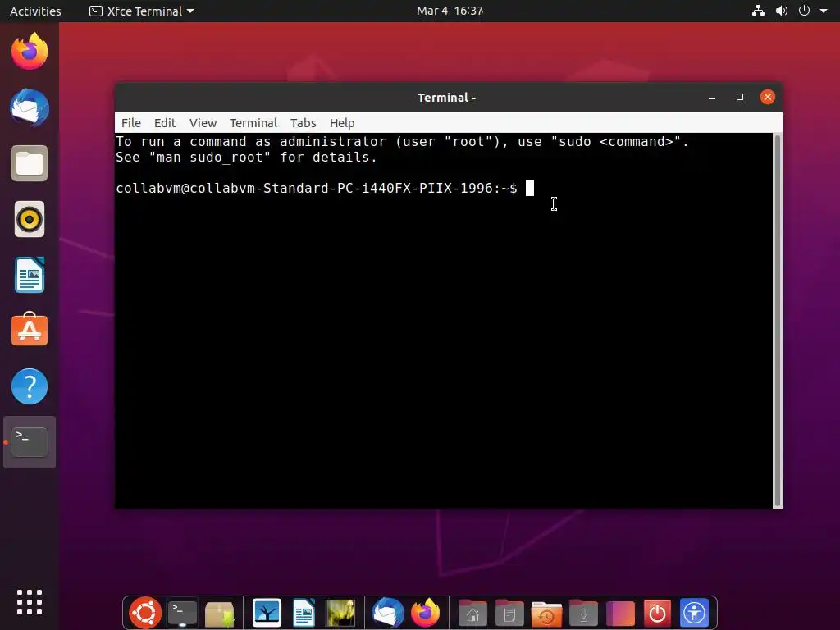Show Applications grid at dock bottom
The image size is (840, 630).
coord(30,602)
